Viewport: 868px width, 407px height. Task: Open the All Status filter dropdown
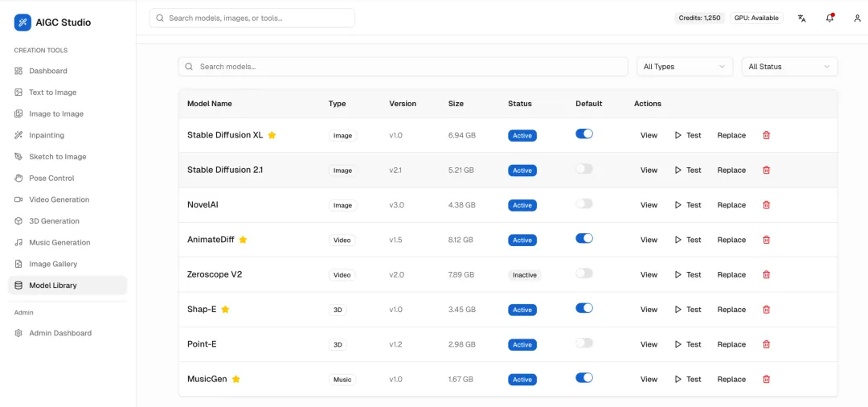(x=789, y=67)
